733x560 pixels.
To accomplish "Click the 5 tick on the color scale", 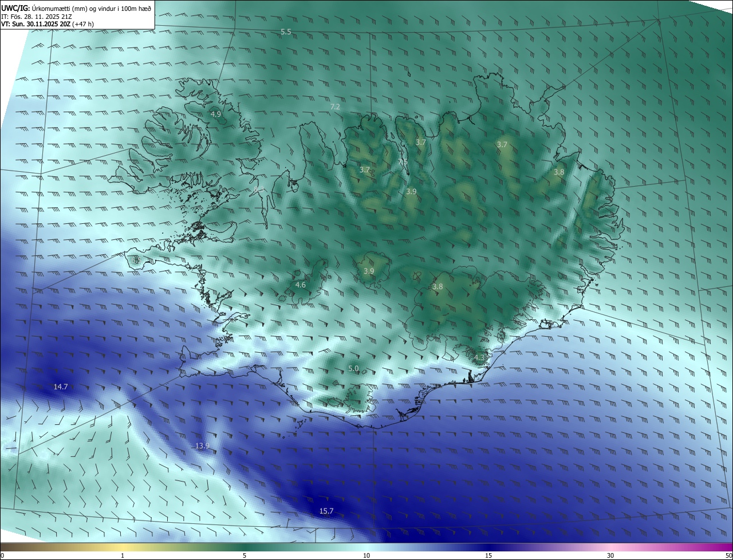I will 245,555.
